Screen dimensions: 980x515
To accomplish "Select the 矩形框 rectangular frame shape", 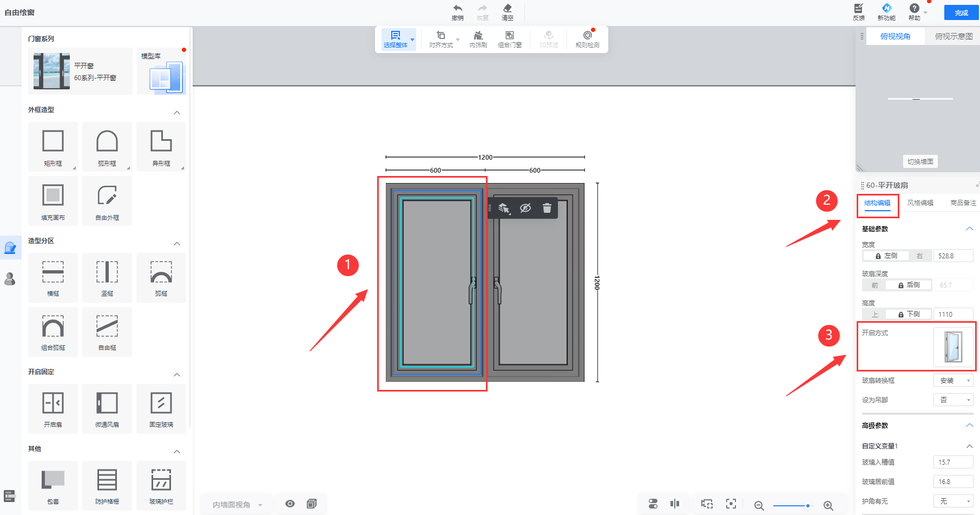I will point(53,147).
